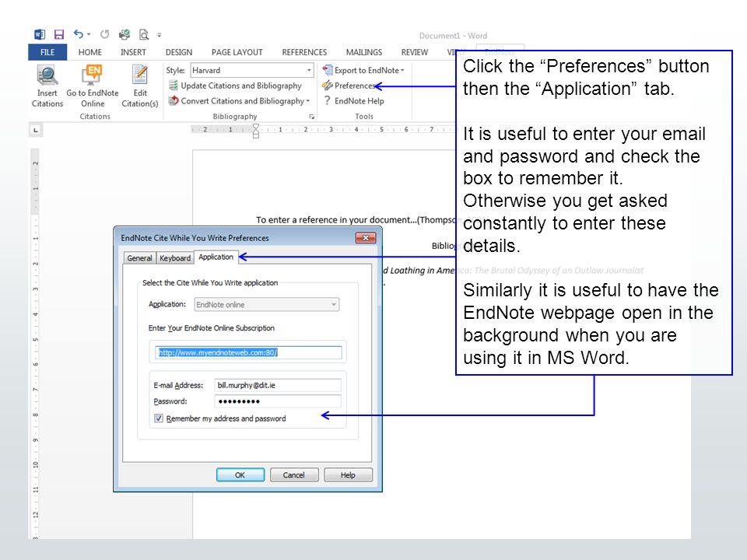Open the FILE tab
Image resolution: width=747 pixels, height=560 pixels.
tap(47, 52)
